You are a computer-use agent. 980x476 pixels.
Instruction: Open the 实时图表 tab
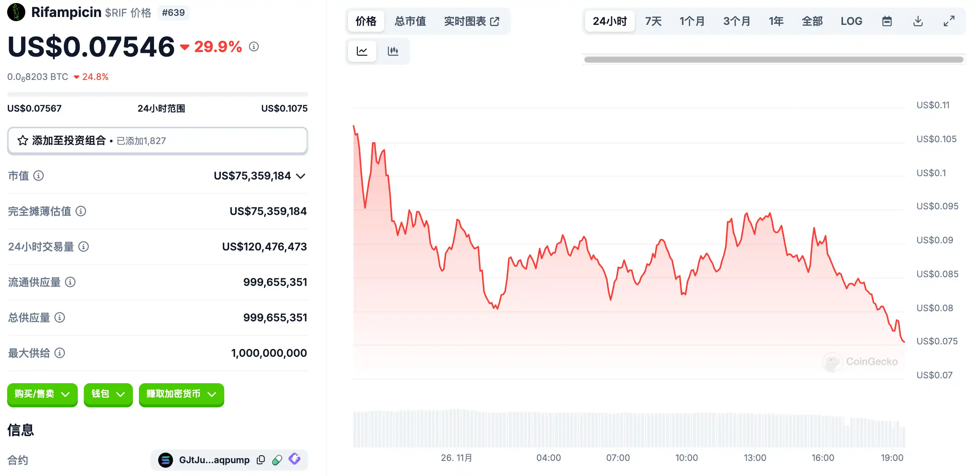click(472, 21)
